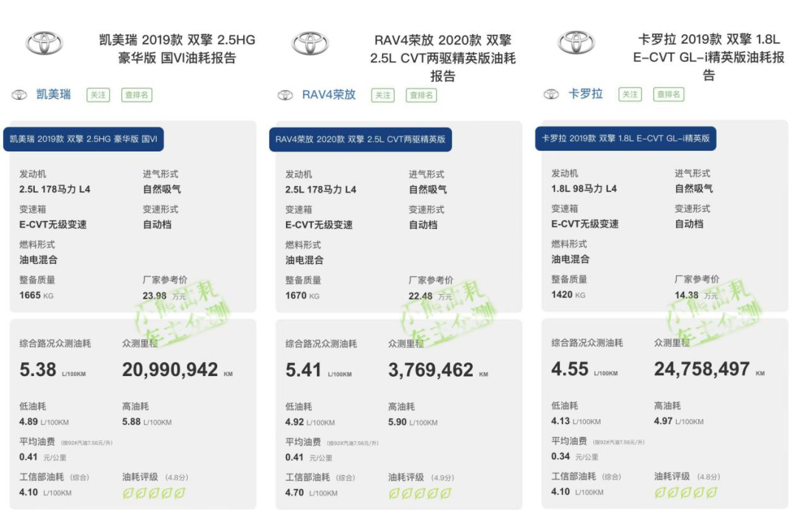Click the large Toyota logo beside 卡罗拉 report title
The width and height of the screenshot is (798, 532).
pos(576,42)
